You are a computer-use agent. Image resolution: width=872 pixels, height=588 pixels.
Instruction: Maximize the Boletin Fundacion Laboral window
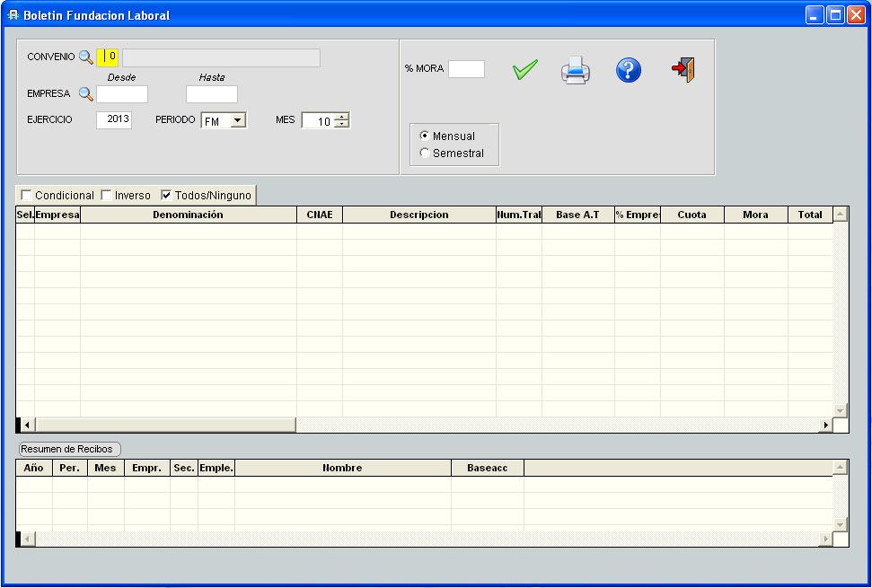point(835,15)
